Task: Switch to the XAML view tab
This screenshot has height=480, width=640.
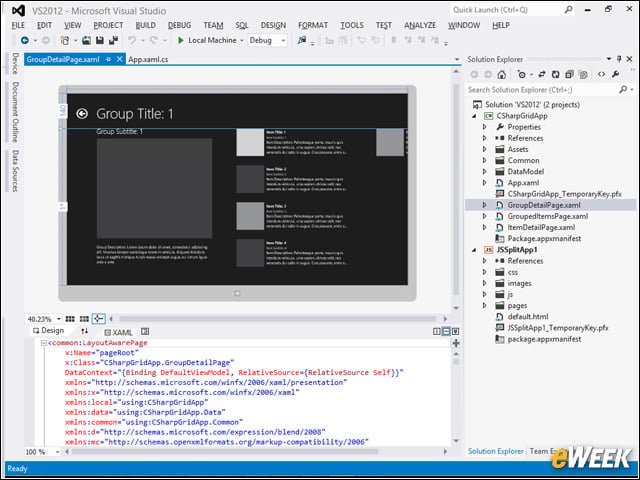Action: pyautogui.click(x=118, y=332)
